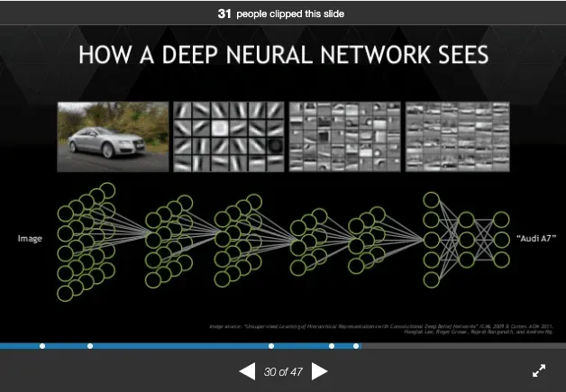
Task: Enter fullscreen with the expand arrows icon
Action: (x=539, y=370)
